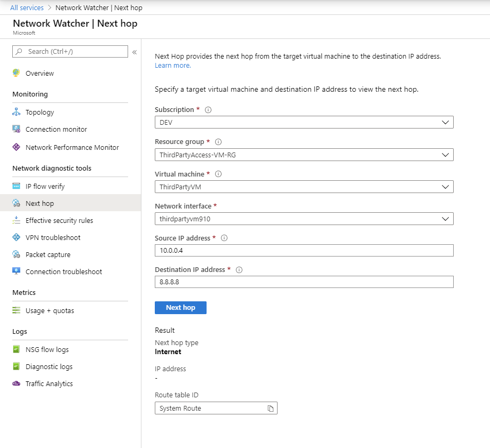Open the Virtual machine dropdown showing ThirdPartyVM
This screenshot has width=490, height=448.
click(x=304, y=187)
